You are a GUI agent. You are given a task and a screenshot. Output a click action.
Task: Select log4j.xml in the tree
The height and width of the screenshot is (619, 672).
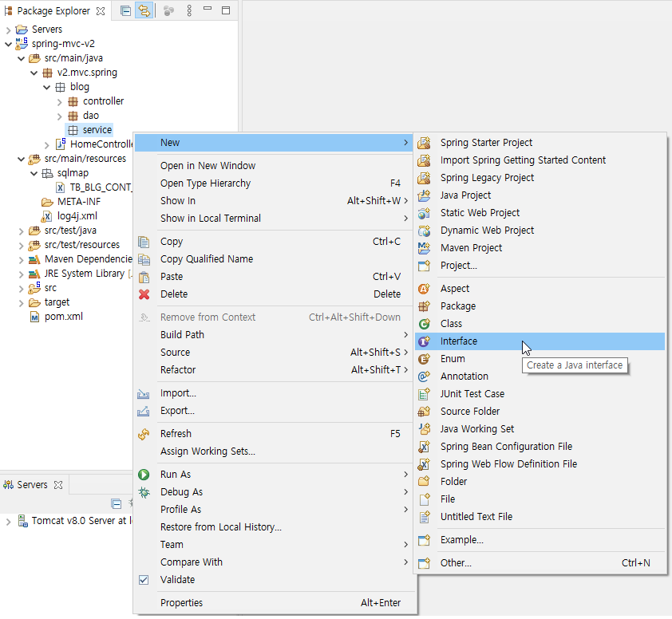(77, 216)
